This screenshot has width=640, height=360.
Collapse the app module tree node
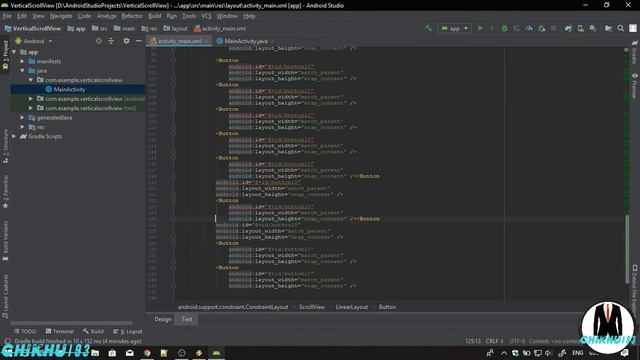pos(14,52)
